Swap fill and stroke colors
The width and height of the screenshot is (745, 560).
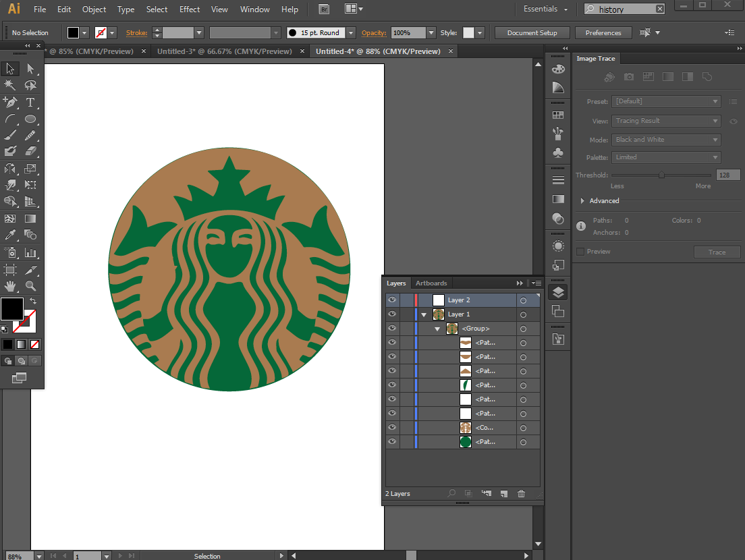pos(33,301)
